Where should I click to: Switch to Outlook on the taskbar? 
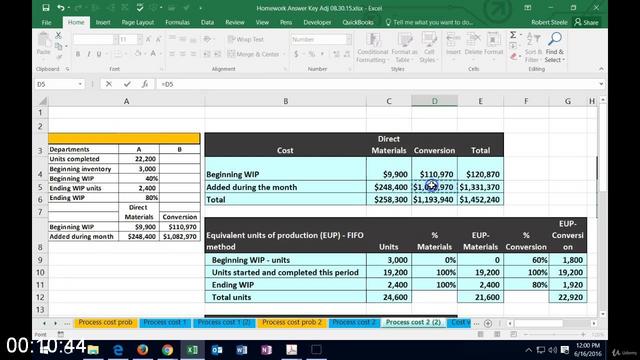[x=217, y=350]
